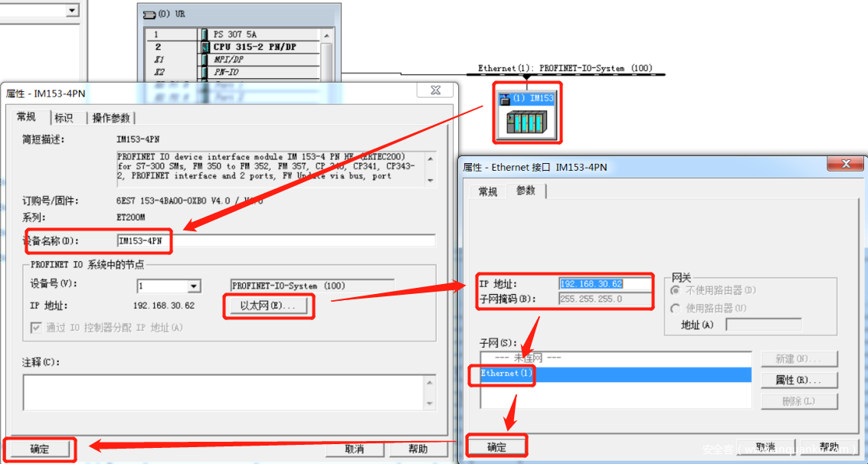
Task: Switch to the 标识 tab
Action: click(64, 118)
